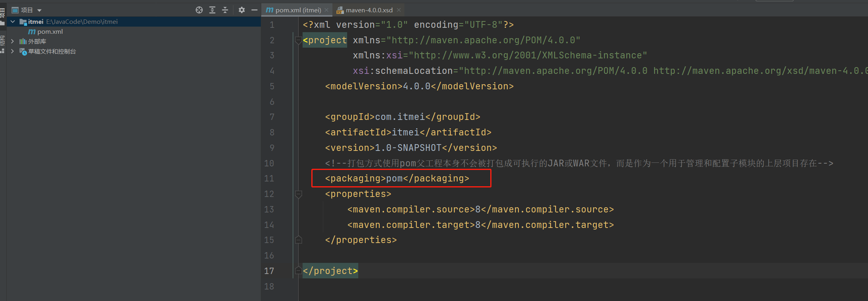Click fold marker at closing properties line 15
The image size is (868, 301).
point(299,240)
